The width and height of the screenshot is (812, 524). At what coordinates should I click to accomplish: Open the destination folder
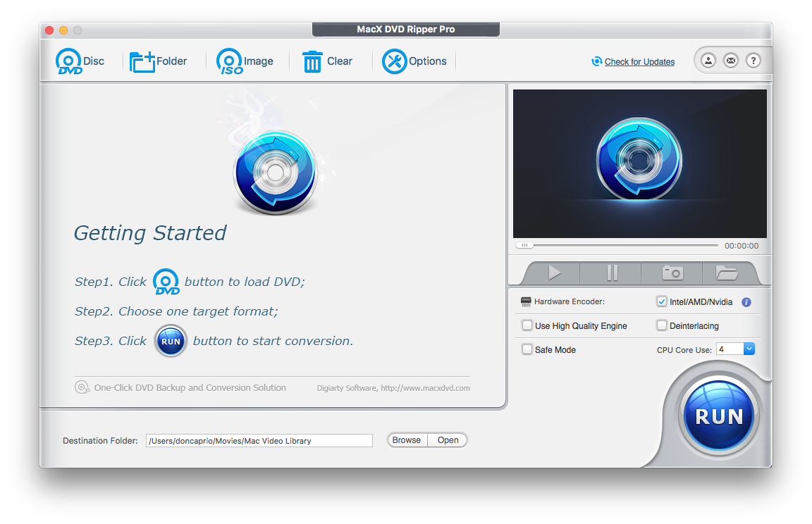(x=448, y=440)
